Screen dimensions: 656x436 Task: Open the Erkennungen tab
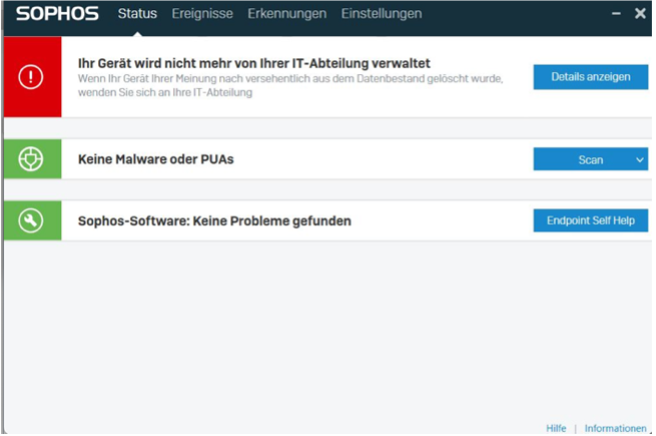(x=287, y=13)
